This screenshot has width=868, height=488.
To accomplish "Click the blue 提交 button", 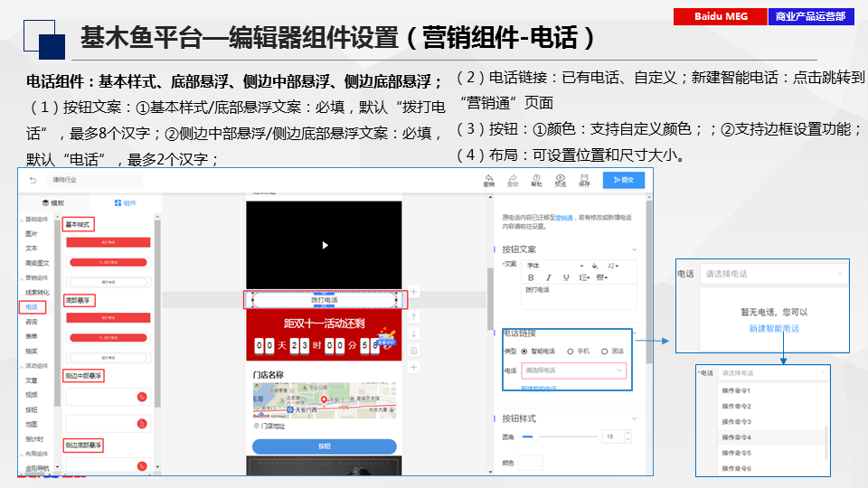I will tap(623, 180).
